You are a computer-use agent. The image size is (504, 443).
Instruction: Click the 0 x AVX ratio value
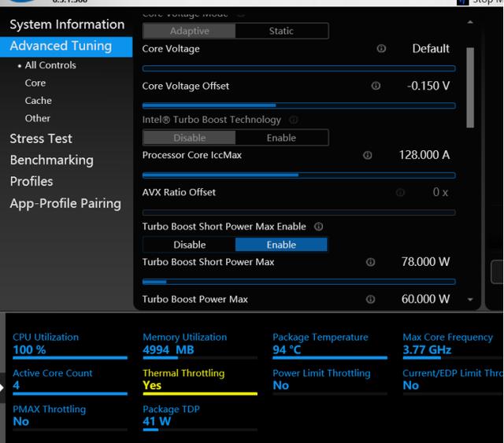tap(440, 192)
